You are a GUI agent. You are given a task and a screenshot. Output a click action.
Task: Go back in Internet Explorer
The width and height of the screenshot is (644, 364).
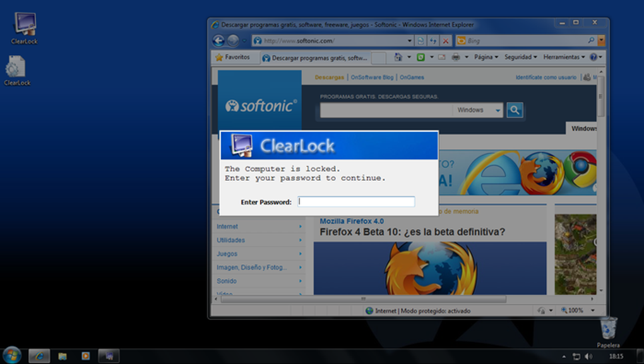pyautogui.click(x=218, y=40)
